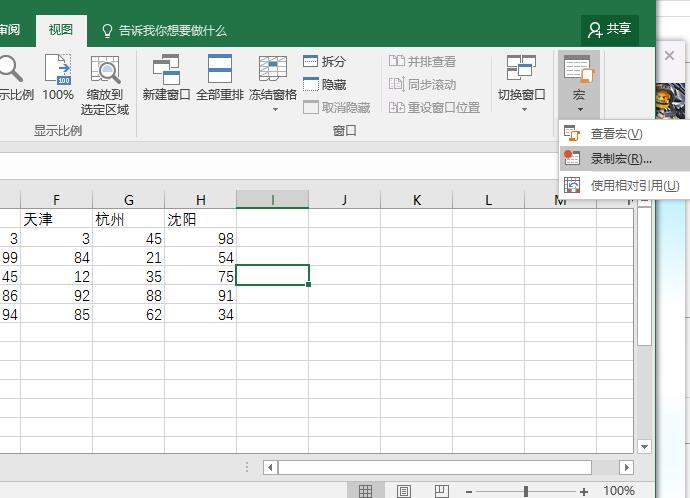The image size is (690, 498).
Task: Expand the Macros dropdown arrow
Action: click(x=580, y=109)
